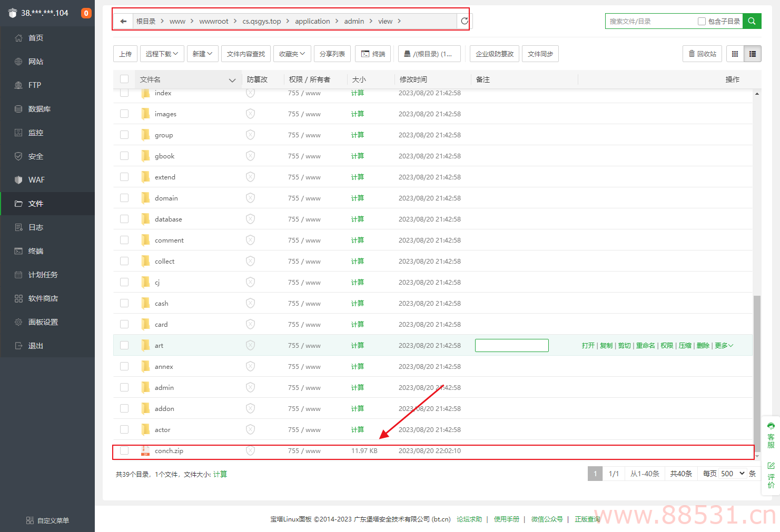Expand the More (更多) menu on art row
Viewport: 780px width, 532px height.
tap(724, 345)
